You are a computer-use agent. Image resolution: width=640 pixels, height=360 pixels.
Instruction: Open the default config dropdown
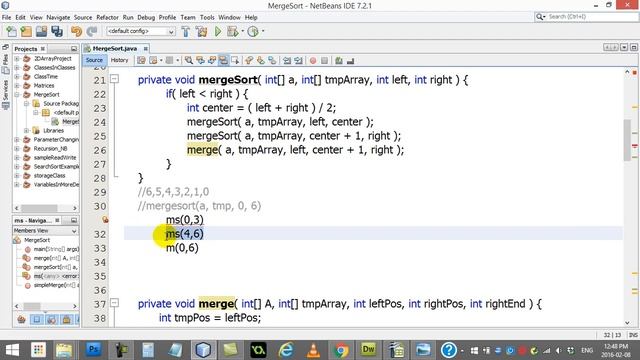coord(141,31)
